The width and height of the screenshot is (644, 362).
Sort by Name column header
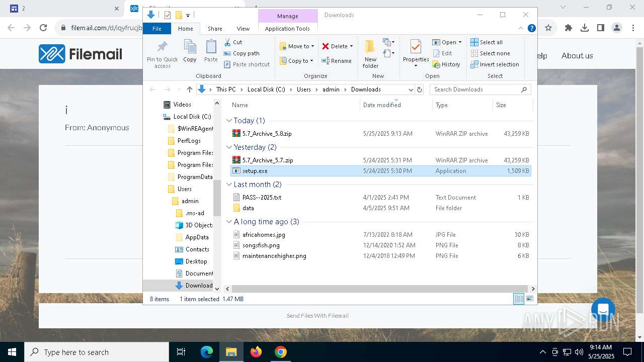tap(294, 105)
